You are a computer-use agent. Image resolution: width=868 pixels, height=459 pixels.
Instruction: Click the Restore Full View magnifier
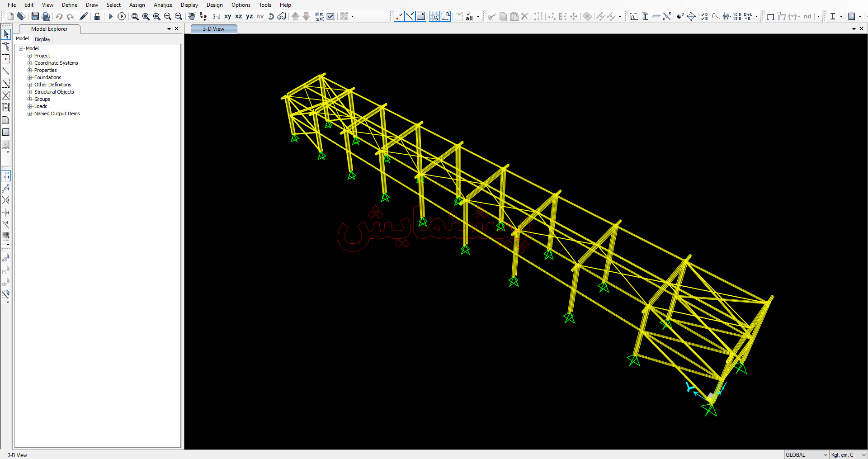click(x=146, y=16)
